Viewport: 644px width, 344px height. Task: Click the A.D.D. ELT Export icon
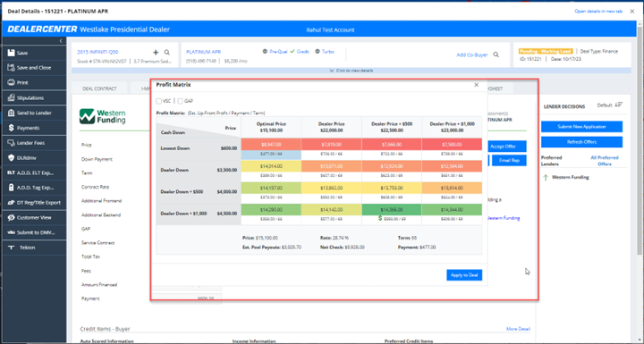coord(11,172)
